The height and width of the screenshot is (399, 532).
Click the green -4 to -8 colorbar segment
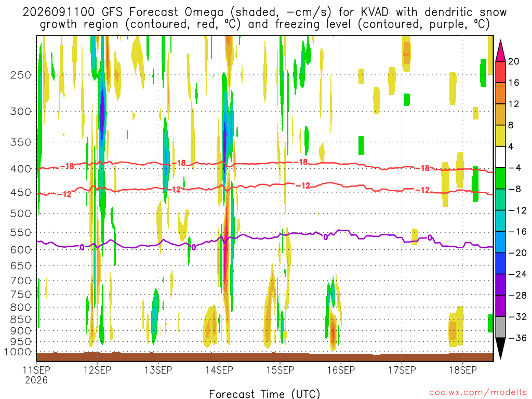500,178
